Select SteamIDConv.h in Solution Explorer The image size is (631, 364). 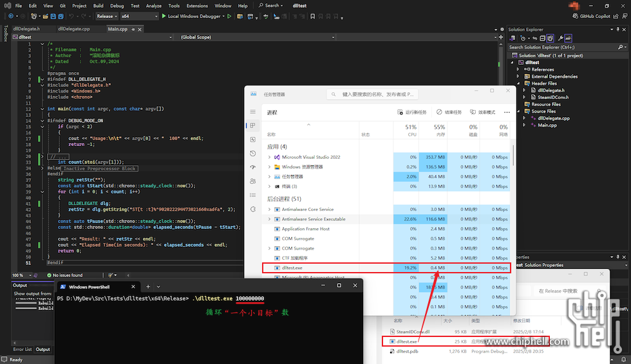(553, 97)
